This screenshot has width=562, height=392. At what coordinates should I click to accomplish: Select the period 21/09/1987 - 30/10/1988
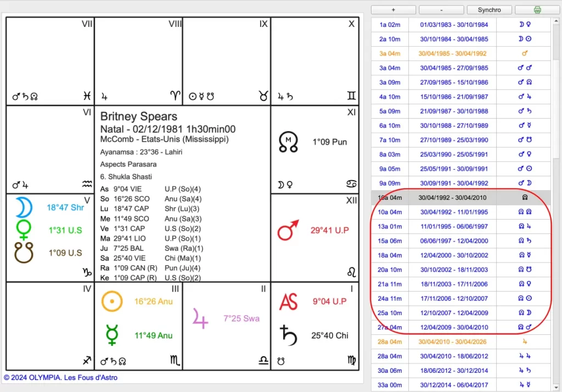coord(461,111)
